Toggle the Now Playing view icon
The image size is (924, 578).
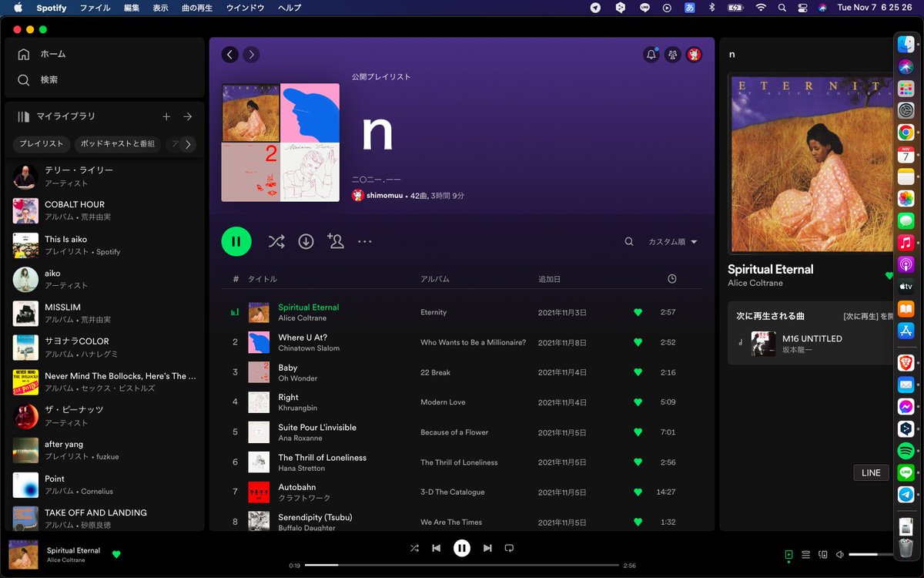pos(788,554)
